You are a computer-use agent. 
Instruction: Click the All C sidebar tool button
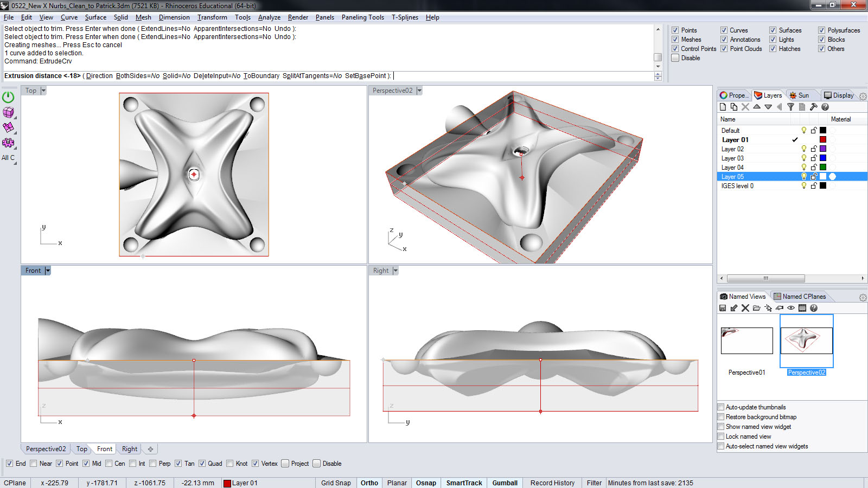(8, 158)
